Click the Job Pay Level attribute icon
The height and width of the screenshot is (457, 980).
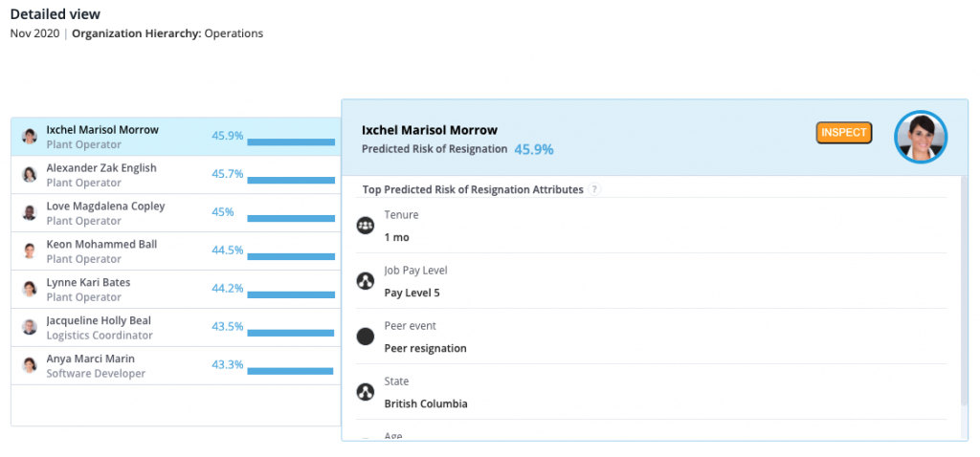[365, 281]
